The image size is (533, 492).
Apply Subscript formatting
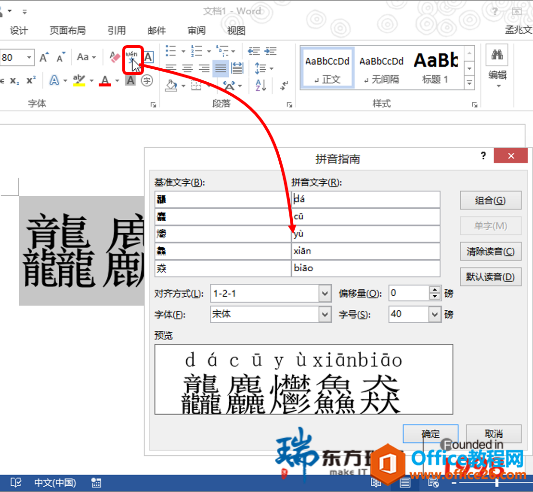(15, 81)
